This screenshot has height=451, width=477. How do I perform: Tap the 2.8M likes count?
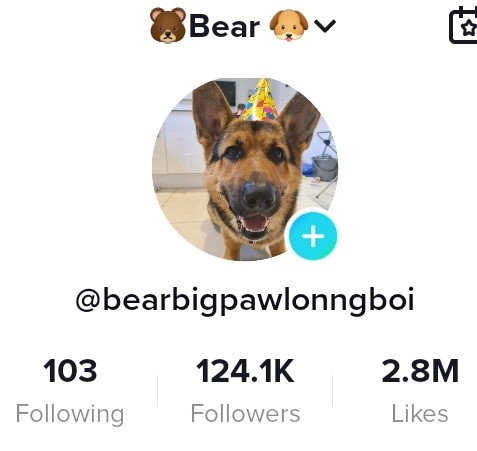420,371
